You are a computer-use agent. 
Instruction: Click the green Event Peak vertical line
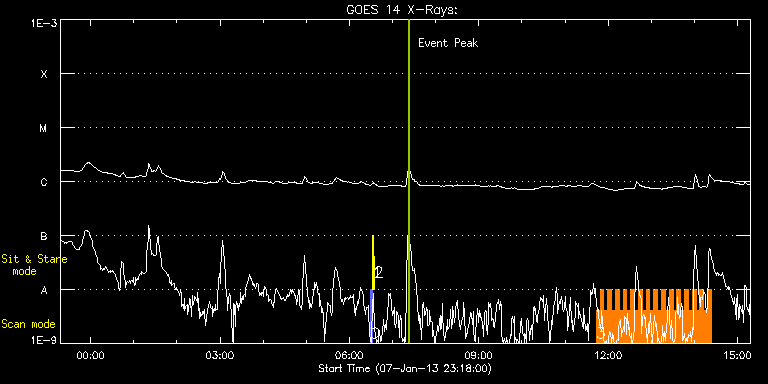[408, 181]
